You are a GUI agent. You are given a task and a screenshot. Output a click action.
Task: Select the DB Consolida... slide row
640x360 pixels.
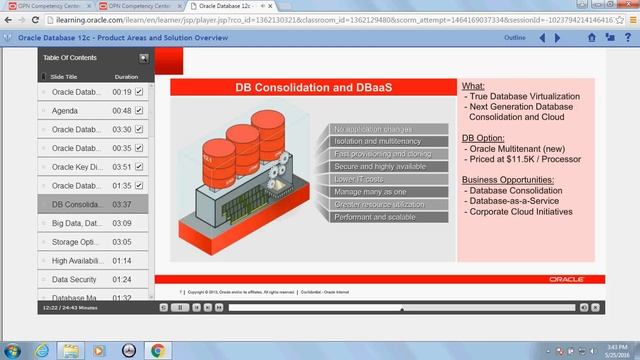[93, 204]
